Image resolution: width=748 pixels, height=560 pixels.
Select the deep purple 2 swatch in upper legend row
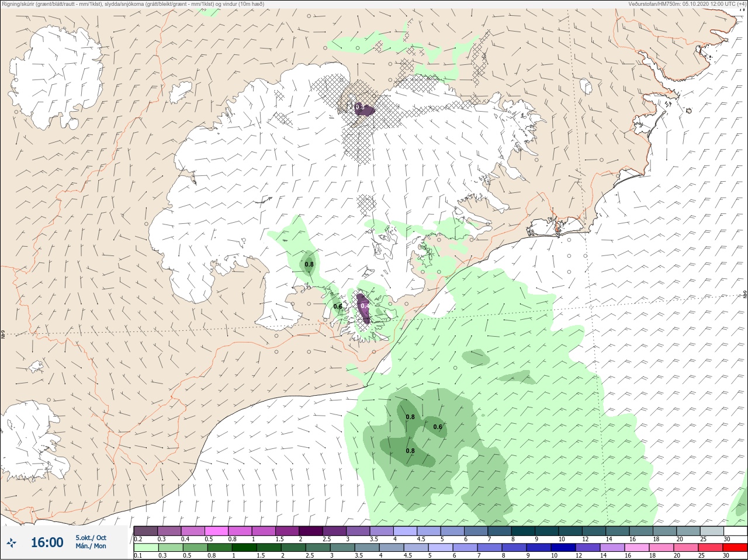[311, 531]
